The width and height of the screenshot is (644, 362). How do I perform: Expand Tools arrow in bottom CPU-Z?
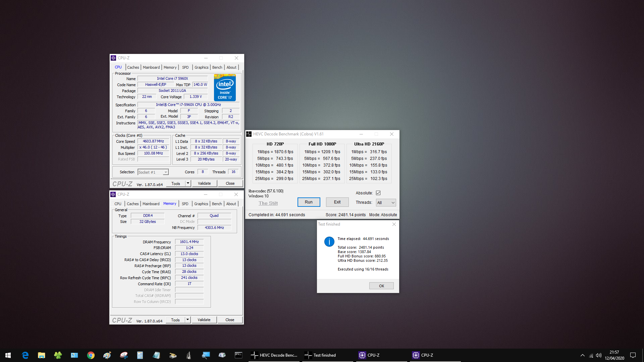[188, 320]
